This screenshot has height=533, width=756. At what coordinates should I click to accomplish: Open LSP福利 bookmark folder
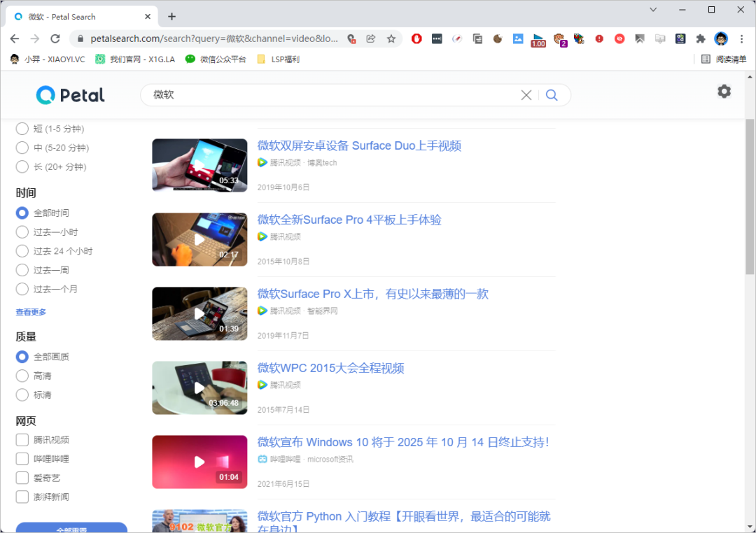click(278, 59)
